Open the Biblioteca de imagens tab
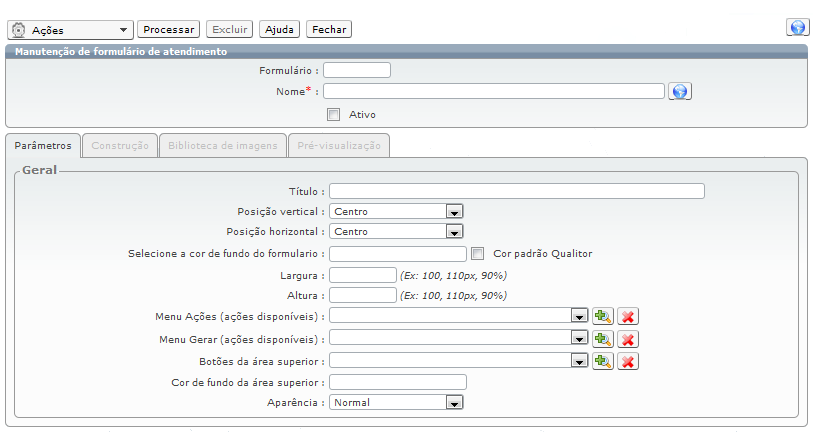 222,146
